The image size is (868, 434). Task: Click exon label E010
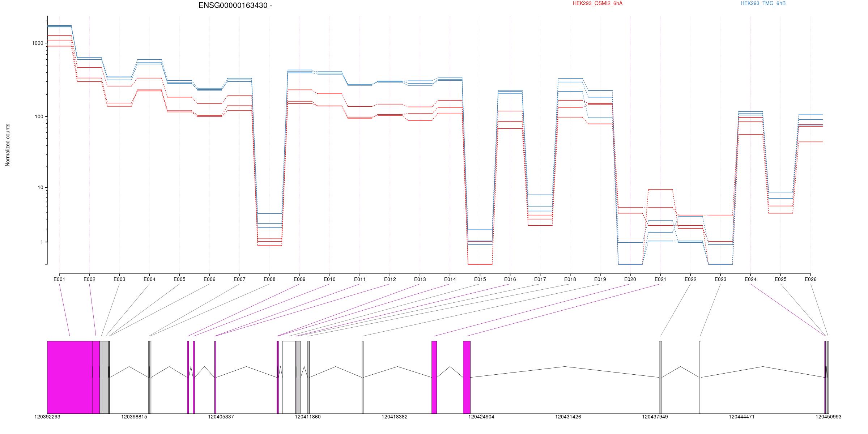(x=329, y=279)
